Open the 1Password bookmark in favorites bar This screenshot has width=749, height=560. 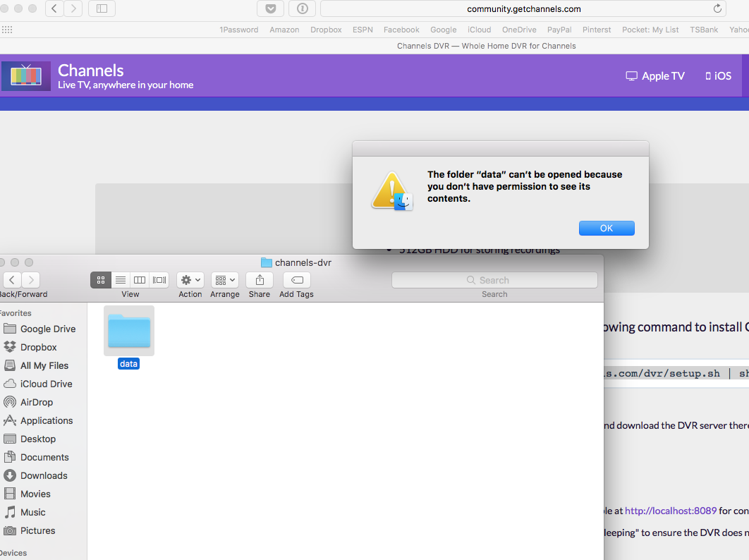tap(238, 30)
